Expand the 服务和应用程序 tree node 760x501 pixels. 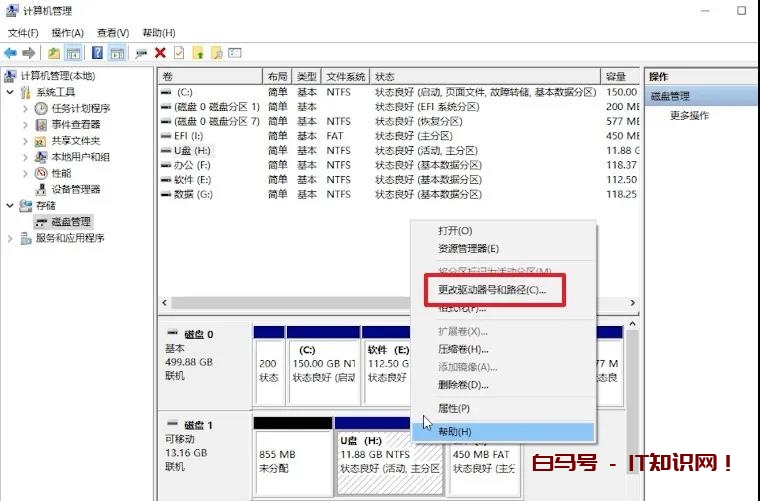(x=11, y=238)
